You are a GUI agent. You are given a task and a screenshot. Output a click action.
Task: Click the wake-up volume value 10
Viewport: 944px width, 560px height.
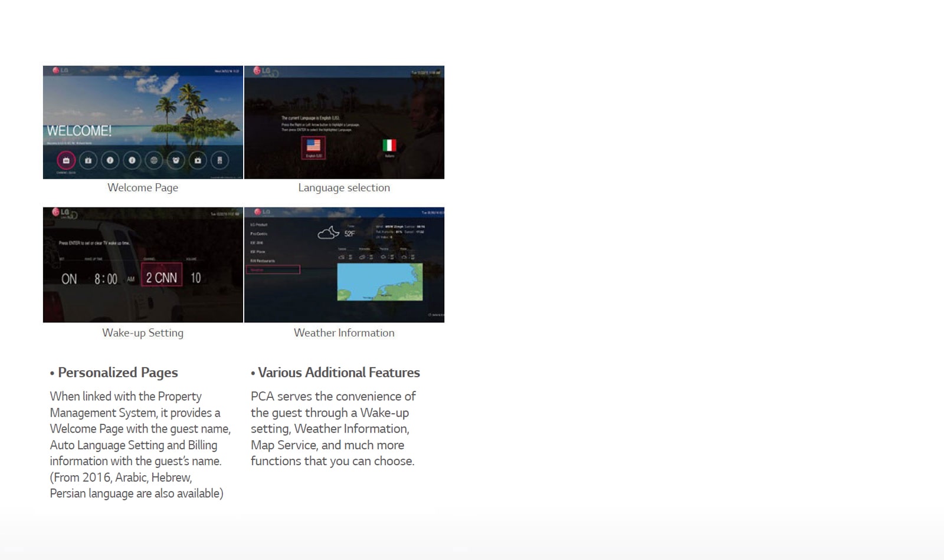196,278
